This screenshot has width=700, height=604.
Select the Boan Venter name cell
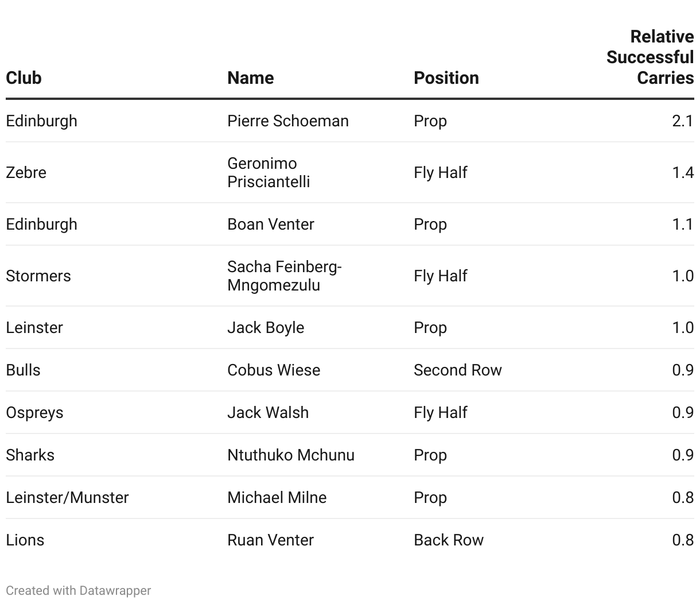tap(270, 224)
